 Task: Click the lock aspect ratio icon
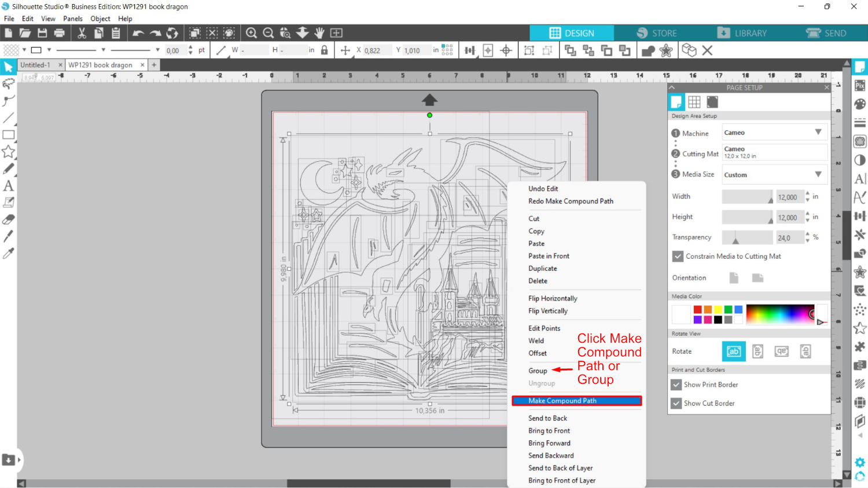(x=324, y=50)
